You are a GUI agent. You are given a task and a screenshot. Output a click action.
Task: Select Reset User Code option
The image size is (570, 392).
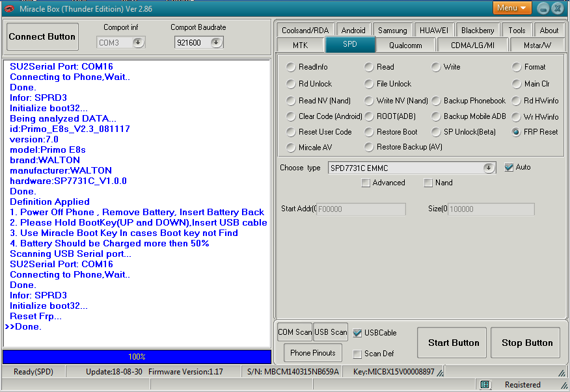tap(319, 132)
